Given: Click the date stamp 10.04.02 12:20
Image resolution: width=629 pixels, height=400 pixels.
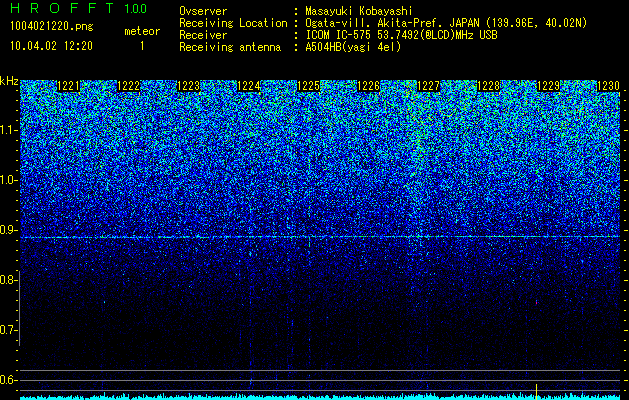Looking at the screenshot, I should point(51,46).
